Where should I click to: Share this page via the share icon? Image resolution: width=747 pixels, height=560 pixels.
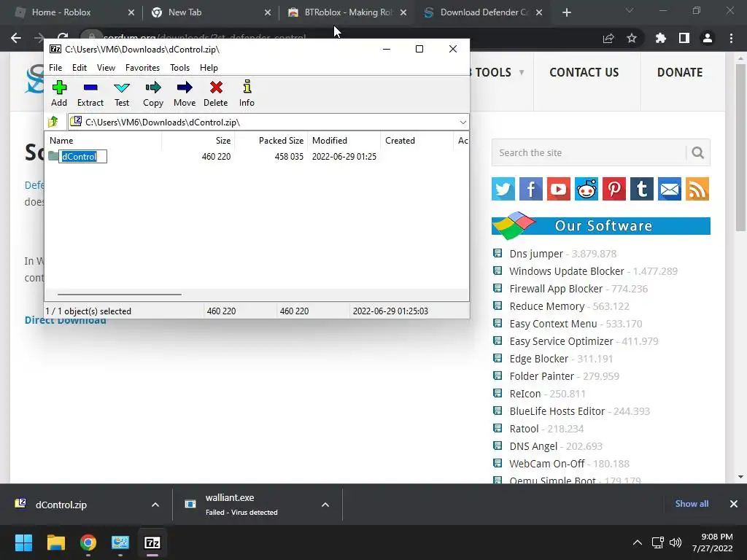coord(608,38)
